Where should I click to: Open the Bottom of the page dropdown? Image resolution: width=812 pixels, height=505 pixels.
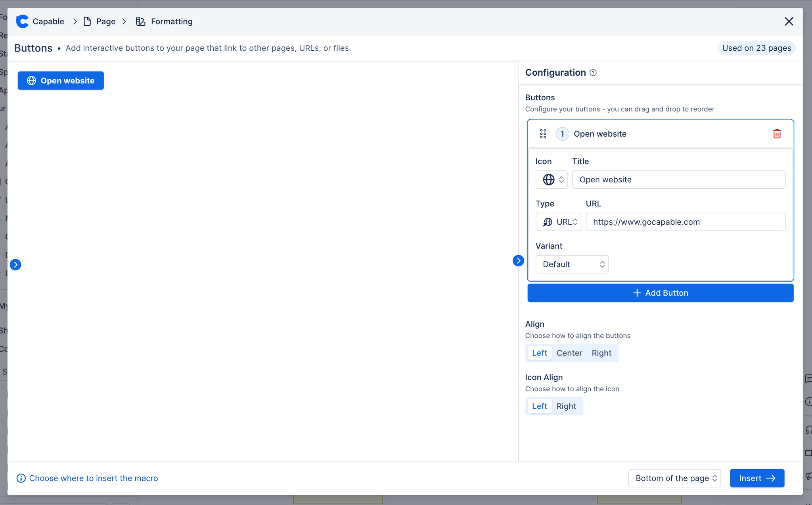coord(674,478)
